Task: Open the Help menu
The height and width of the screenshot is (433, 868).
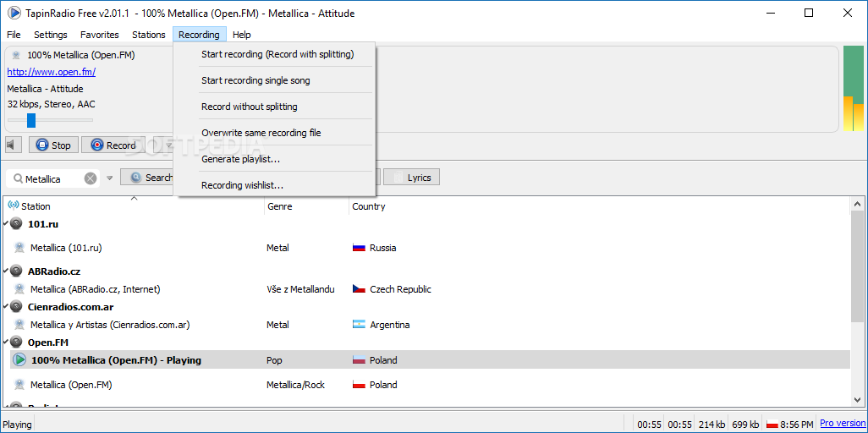Action: (242, 35)
